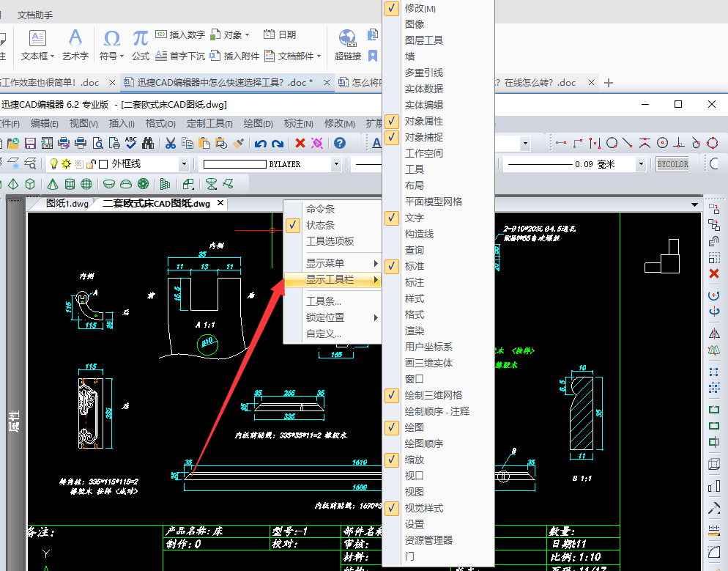Select the green cone drawing tool
Image resolution: width=728 pixels, height=571 pixels.
[52, 184]
